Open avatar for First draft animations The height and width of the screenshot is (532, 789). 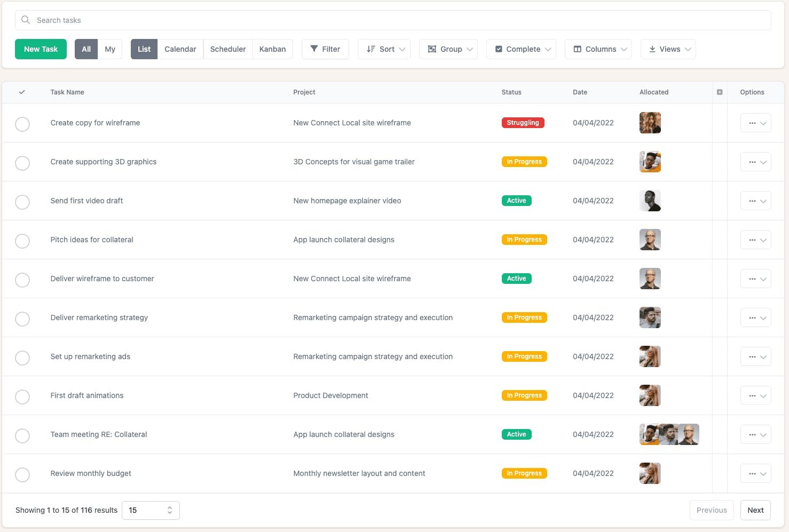pyautogui.click(x=650, y=395)
